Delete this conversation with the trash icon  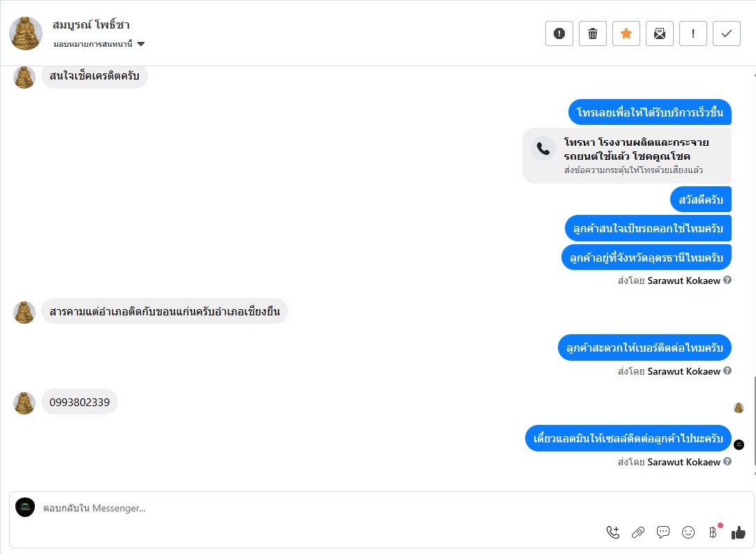coord(593,33)
